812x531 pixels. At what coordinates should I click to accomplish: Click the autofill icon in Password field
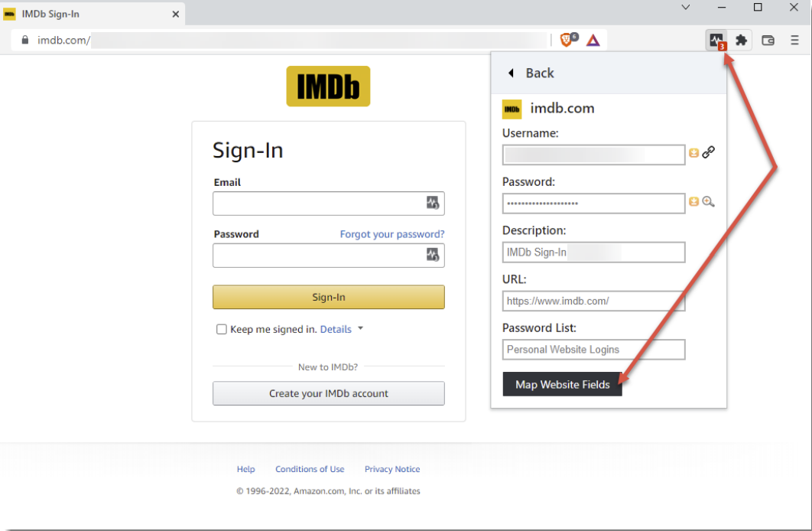click(433, 254)
